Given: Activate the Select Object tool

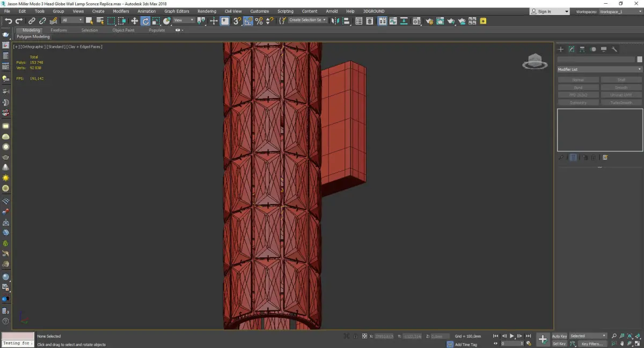Looking at the screenshot, I should [x=89, y=21].
